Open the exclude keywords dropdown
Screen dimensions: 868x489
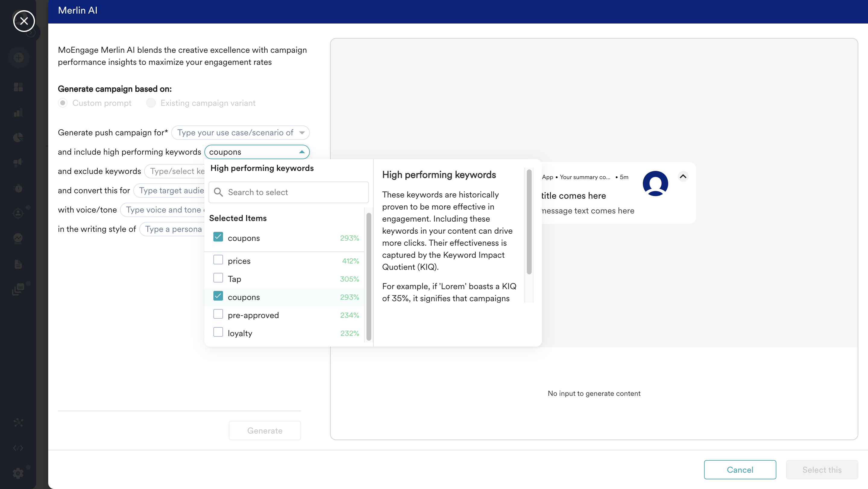[x=175, y=171]
